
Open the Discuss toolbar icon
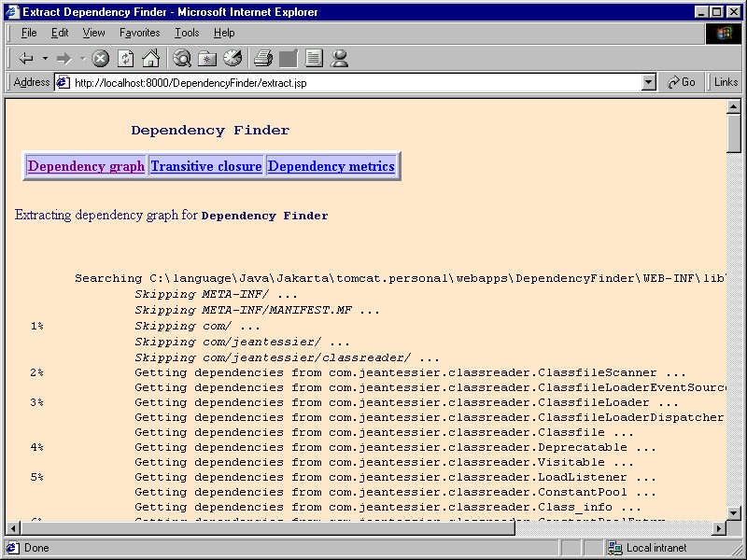click(x=314, y=58)
